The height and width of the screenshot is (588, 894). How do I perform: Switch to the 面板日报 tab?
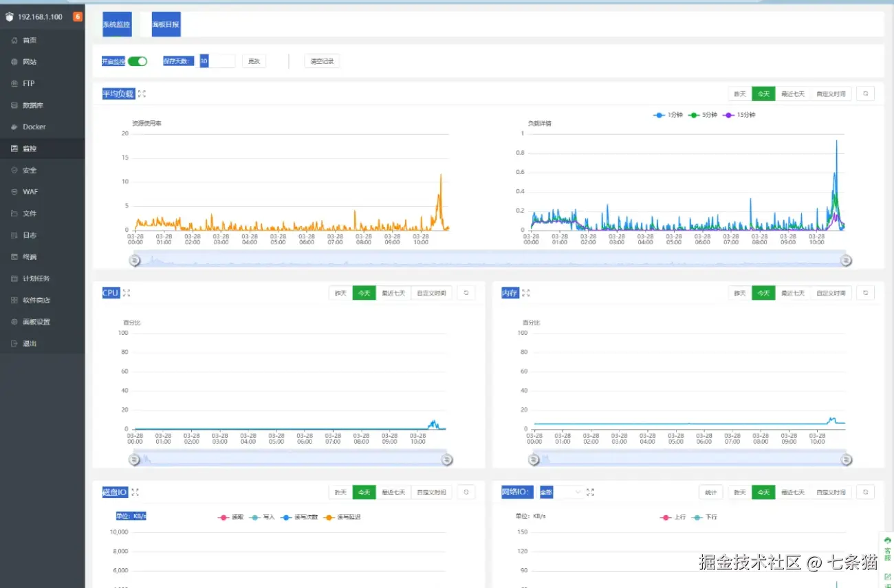pos(166,24)
